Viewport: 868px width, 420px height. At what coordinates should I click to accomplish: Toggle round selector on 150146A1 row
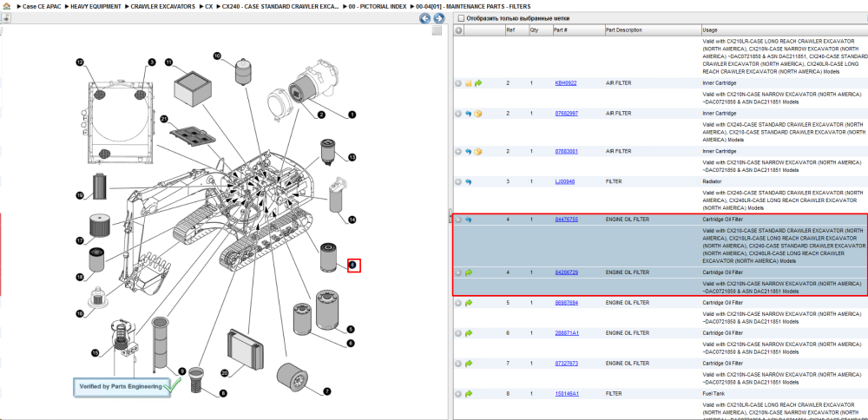[458, 394]
